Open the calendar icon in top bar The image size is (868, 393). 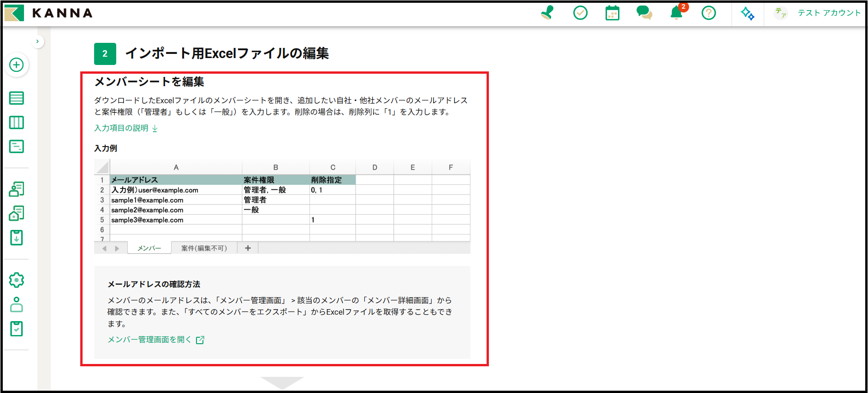coord(612,13)
